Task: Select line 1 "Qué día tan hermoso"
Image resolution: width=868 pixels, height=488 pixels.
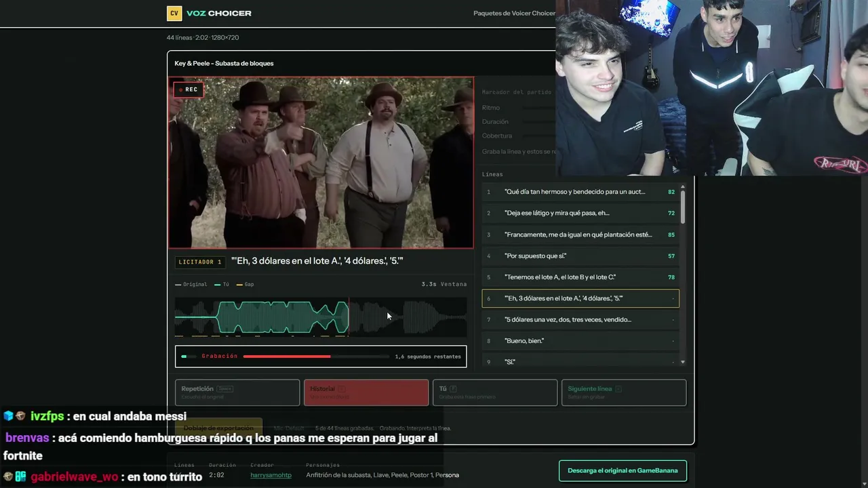Action: point(580,192)
